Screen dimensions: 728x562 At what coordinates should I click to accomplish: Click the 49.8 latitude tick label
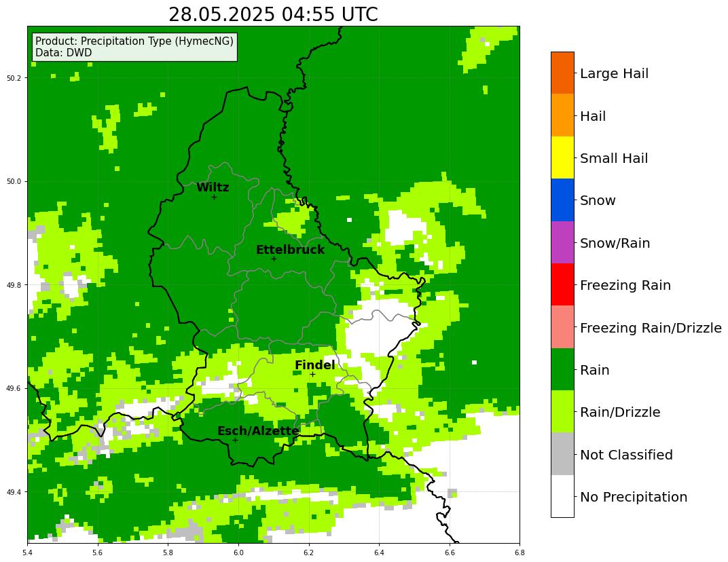(16, 285)
